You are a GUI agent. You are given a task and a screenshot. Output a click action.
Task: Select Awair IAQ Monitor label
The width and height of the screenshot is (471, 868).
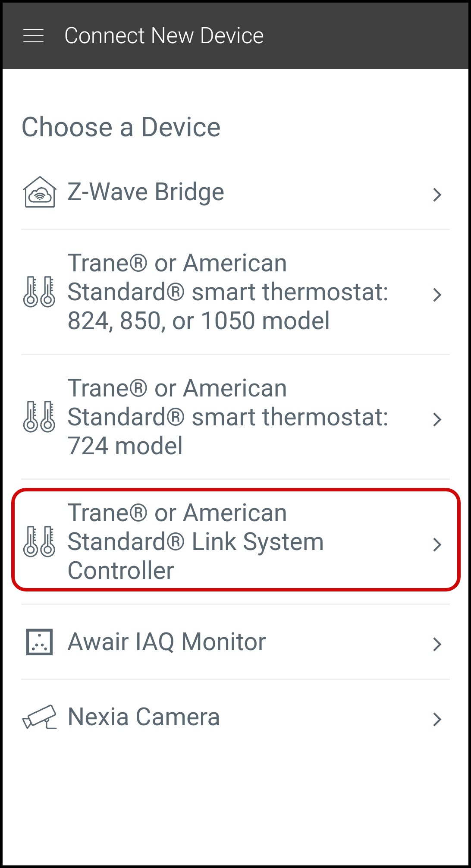[x=166, y=642]
